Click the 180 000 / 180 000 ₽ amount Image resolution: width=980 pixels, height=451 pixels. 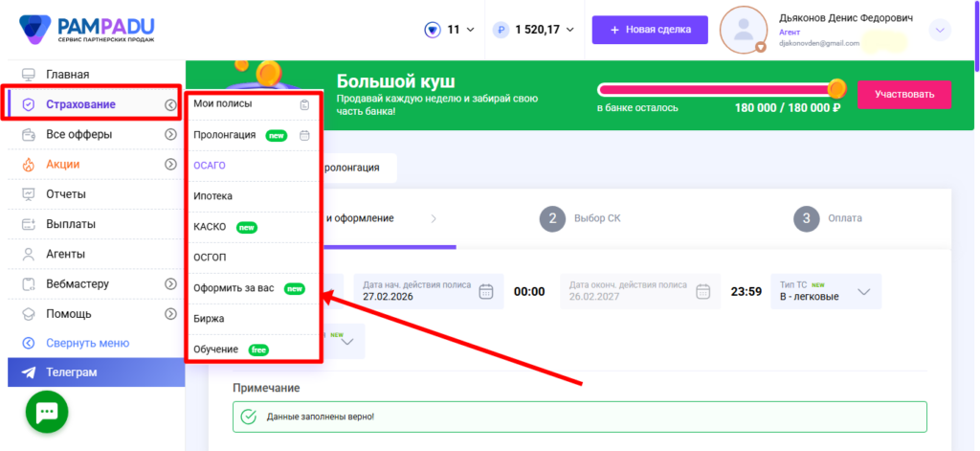coord(788,108)
